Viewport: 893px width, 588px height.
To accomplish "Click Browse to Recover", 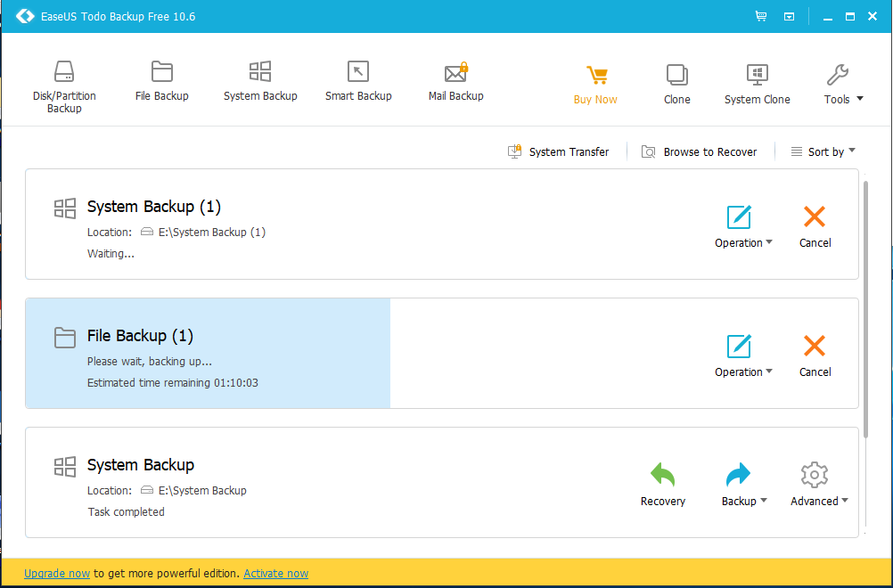I will tap(699, 151).
